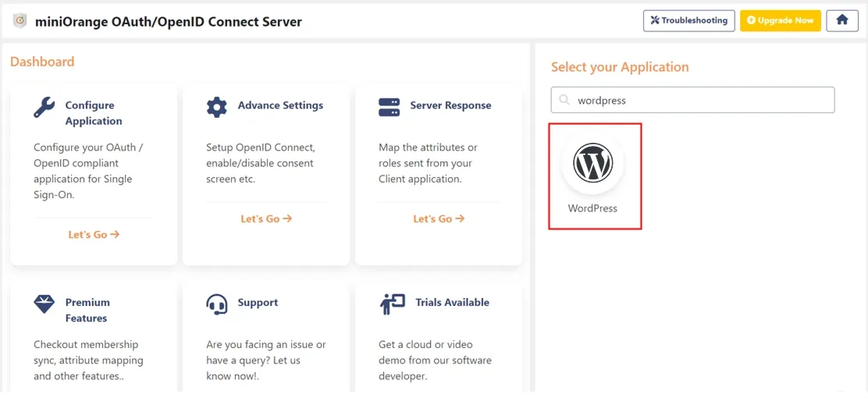Click the Select your Application heading
Viewport: 868px width, 394px height.
tap(620, 67)
